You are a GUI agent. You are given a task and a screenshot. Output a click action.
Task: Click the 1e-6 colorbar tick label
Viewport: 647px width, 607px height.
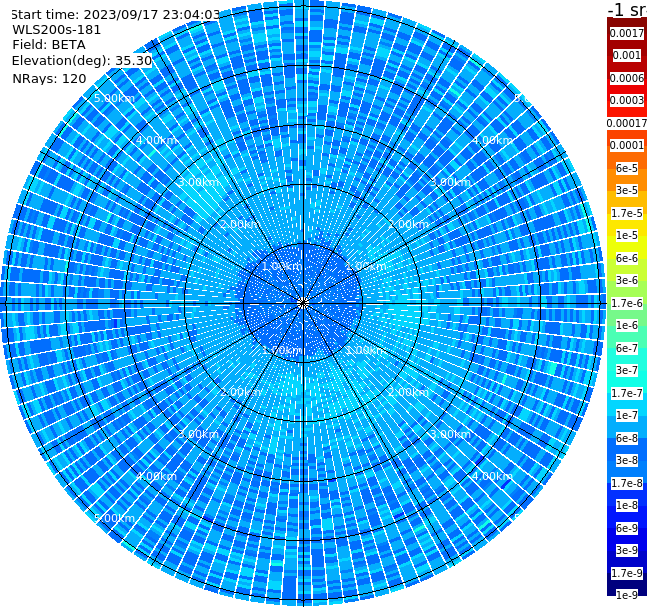pos(627,325)
